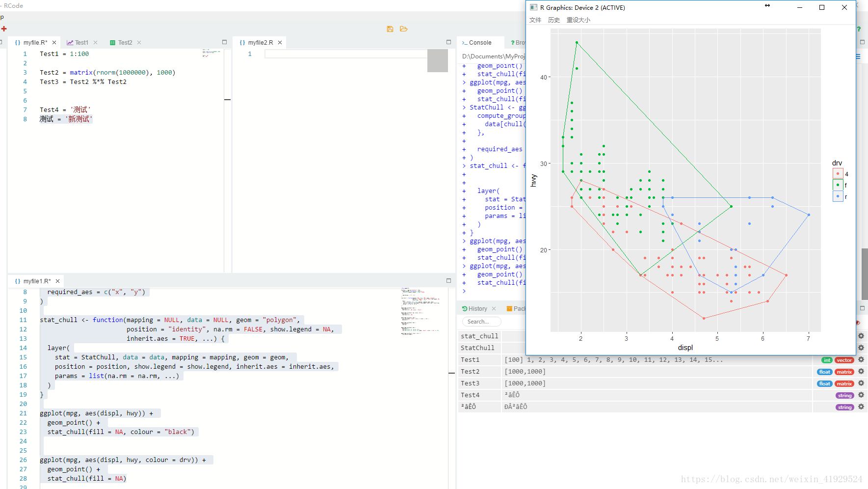Close the History panel tab
This screenshot has width=868, height=489.
[x=494, y=309]
